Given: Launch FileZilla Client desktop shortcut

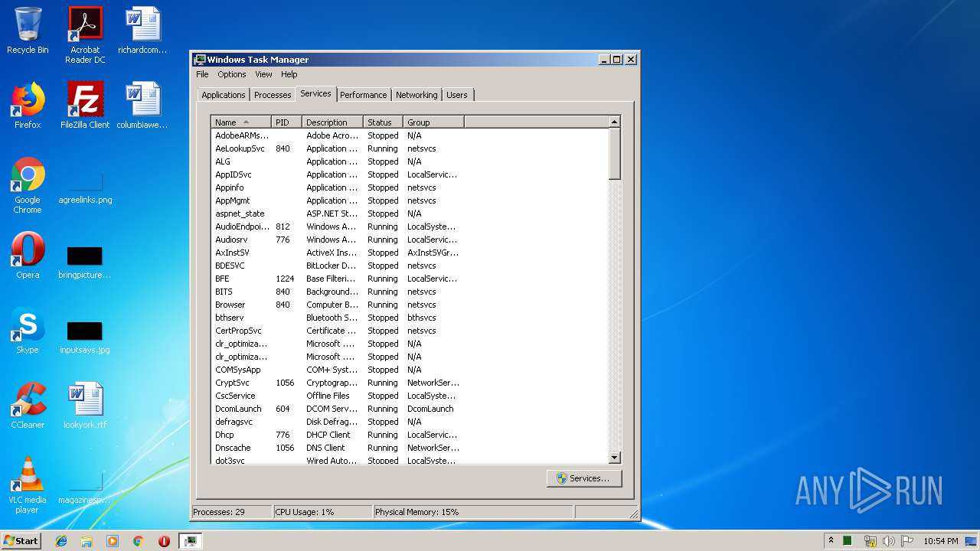Looking at the screenshot, I should click(x=85, y=106).
